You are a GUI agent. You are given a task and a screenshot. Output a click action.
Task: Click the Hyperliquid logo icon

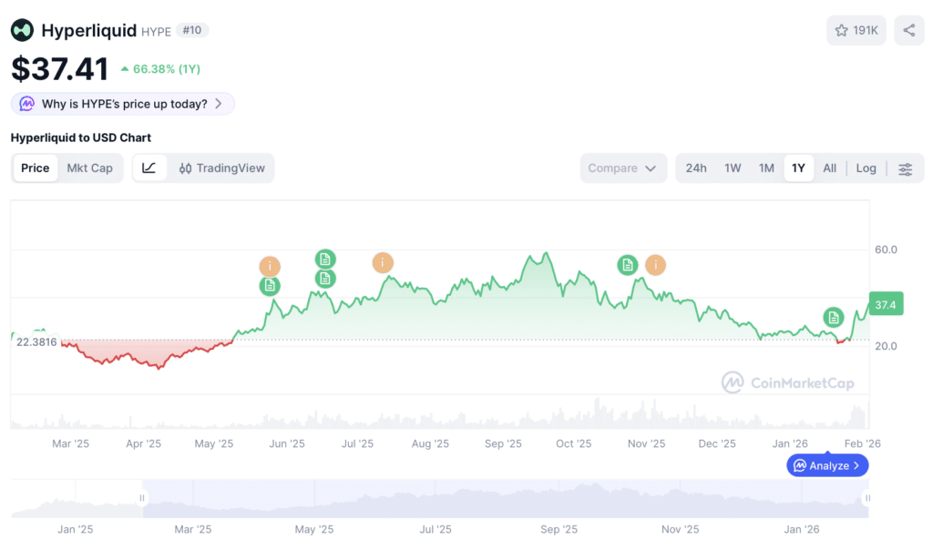(x=22, y=30)
